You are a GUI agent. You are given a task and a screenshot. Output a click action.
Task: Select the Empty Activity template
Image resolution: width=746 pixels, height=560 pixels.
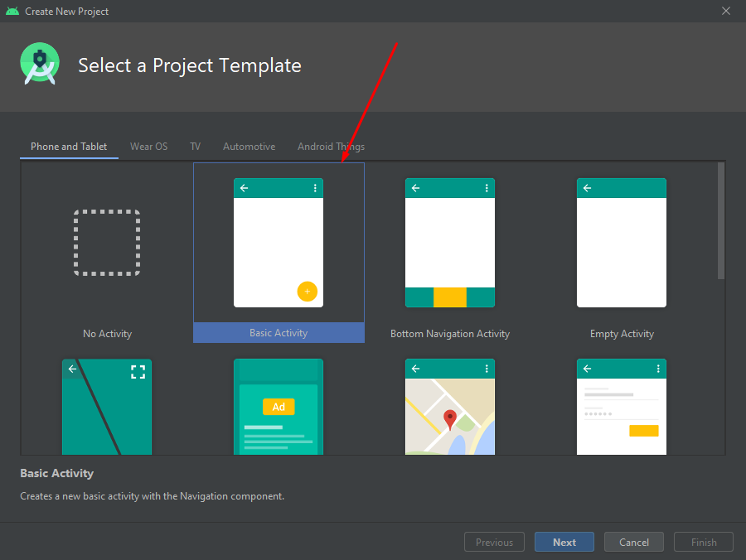click(622, 243)
